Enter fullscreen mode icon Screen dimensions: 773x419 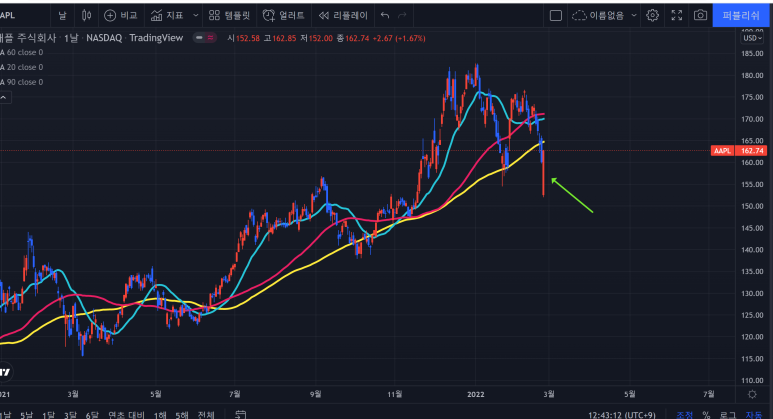(x=677, y=15)
